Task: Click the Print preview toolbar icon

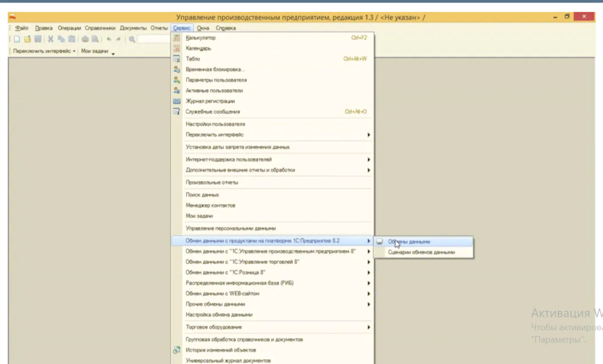Action: 95,39
